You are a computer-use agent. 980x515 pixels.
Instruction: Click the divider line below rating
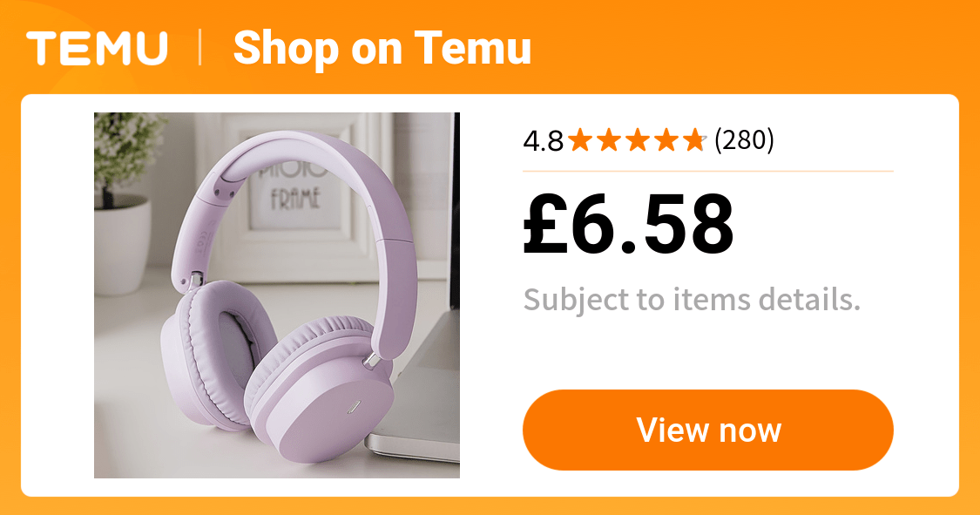point(708,171)
